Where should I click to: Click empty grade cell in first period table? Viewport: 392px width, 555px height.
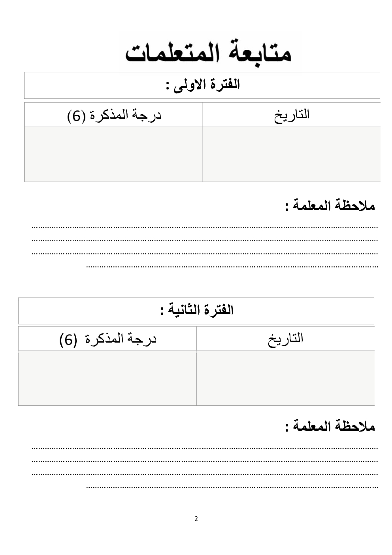(114, 154)
